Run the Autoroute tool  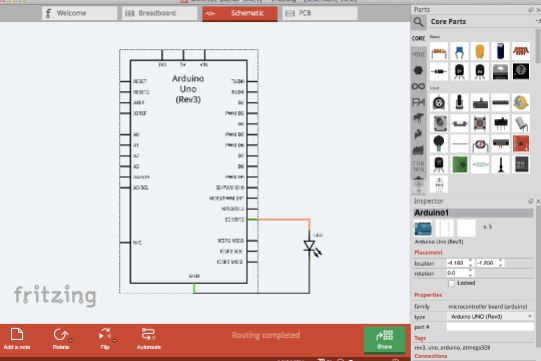click(149, 339)
